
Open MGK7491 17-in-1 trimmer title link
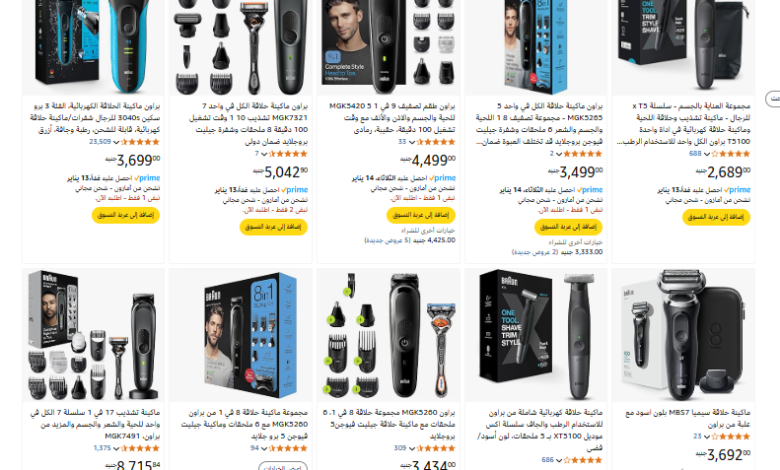(95, 424)
